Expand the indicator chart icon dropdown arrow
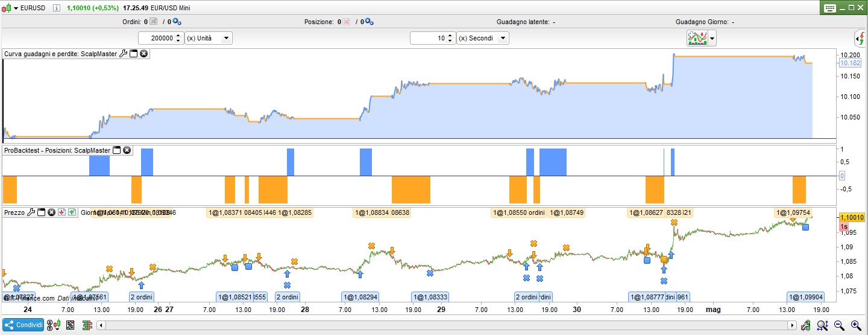The image size is (868, 335). (712, 39)
